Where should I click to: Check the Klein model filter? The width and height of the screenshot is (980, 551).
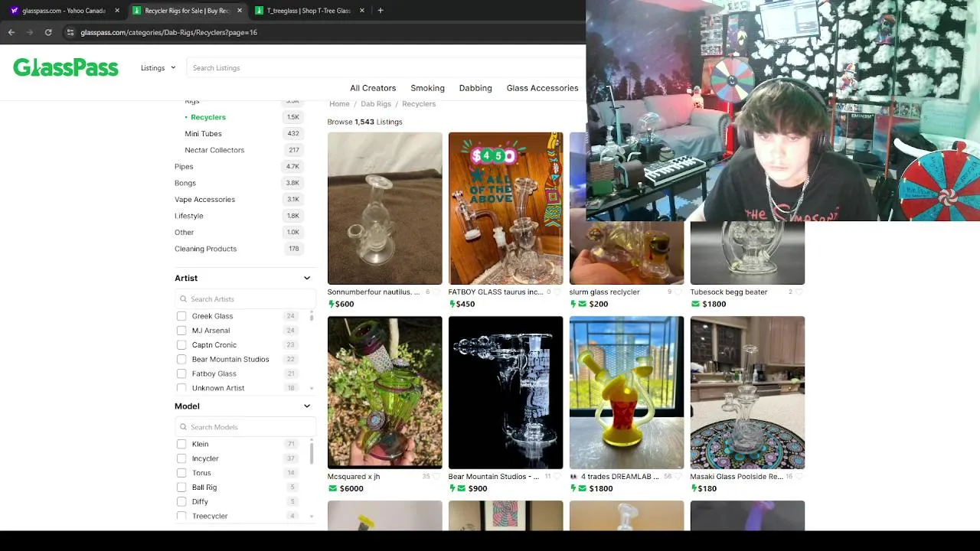181,444
